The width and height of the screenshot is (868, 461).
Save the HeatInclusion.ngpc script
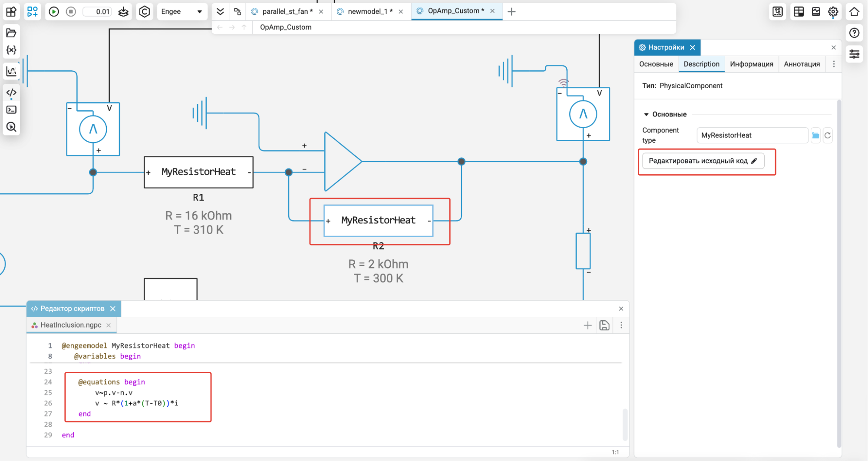point(604,325)
